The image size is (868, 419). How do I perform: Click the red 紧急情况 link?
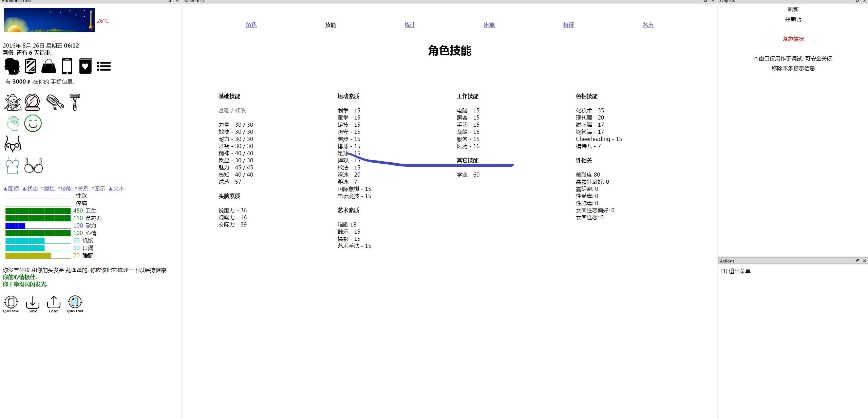click(x=793, y=39)
